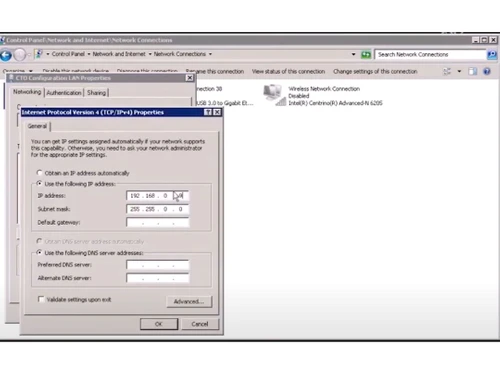The height and width of the screenshot is (375, 500).
Task: Open the General tab
Action: 37,126
